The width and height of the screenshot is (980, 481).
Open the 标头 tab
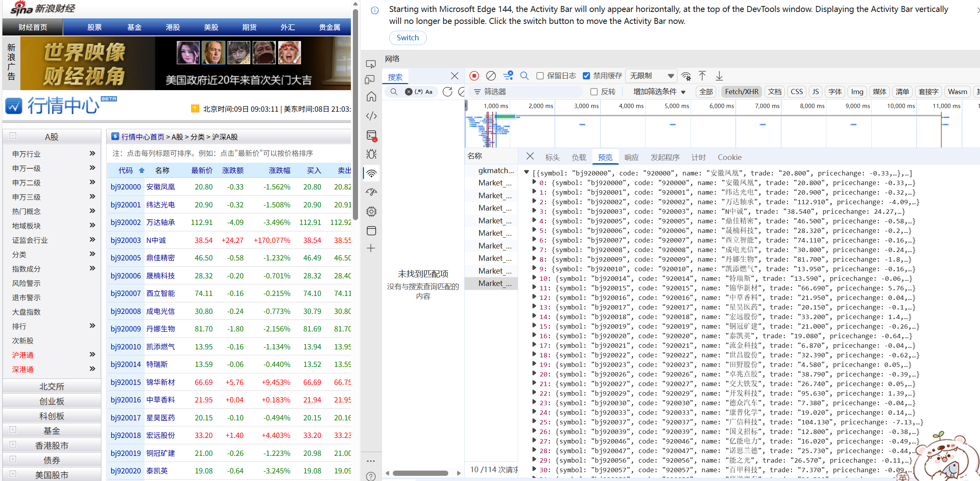[x=552, y=157]
